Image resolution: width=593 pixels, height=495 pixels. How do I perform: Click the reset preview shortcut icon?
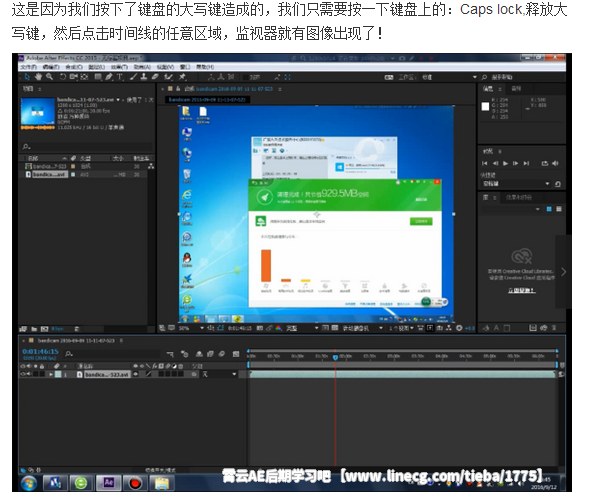(x=557, y=184)
